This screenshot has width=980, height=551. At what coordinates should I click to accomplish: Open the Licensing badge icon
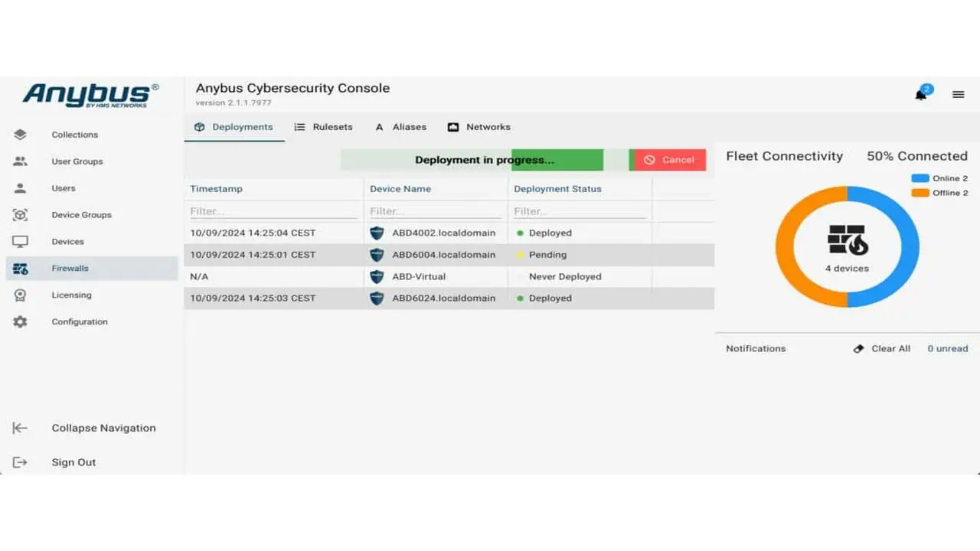(x=21, y=295)
